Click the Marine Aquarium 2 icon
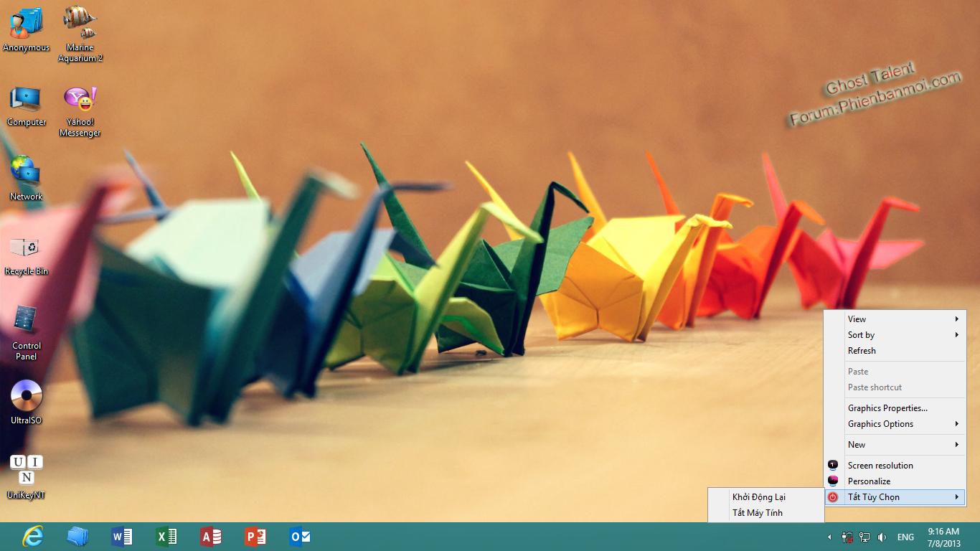 pos(80,23)
